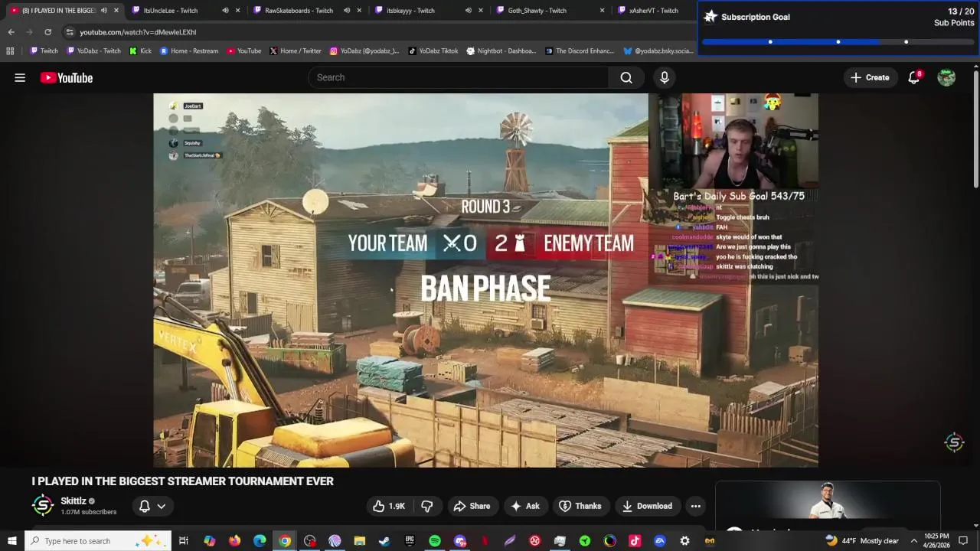The image size is (980, 551).
Task: Open Epic Games launcher in taskbar
Action: click(x=410, y=541)
